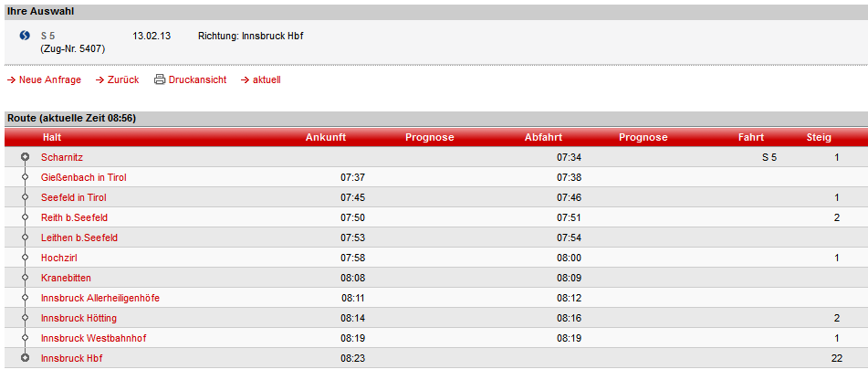Click the stop marker beside Seefeld in Tirol
Screen dimensions: 868x380
tap(25, 197)
